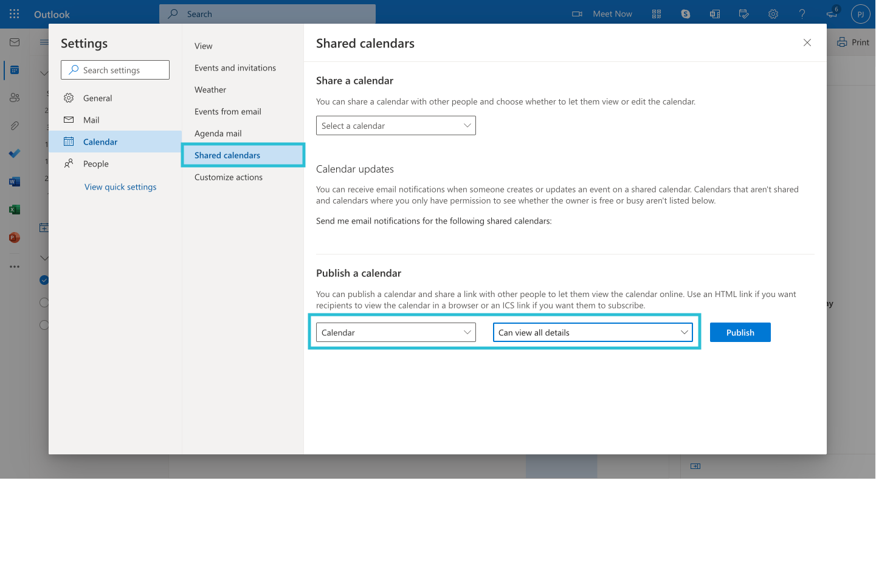Image resolution: width=876 pixels, height=588 pixels.
Task: Click the Skype icon in header
Action: (686, 14)
